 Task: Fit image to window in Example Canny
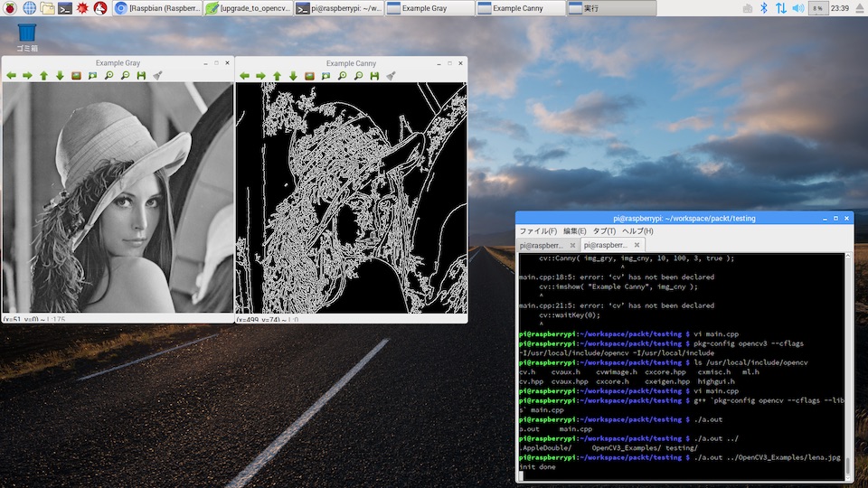325,76
